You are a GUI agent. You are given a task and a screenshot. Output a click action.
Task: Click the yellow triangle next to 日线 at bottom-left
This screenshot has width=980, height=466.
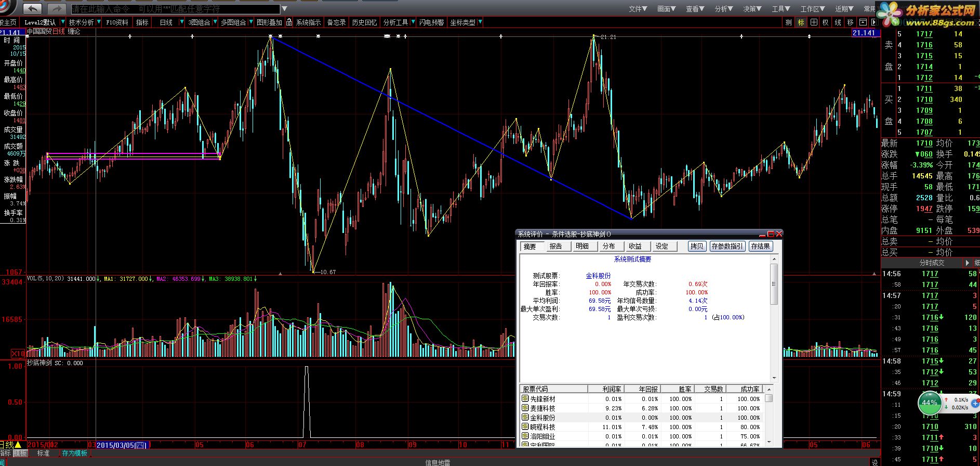(18, 445)
